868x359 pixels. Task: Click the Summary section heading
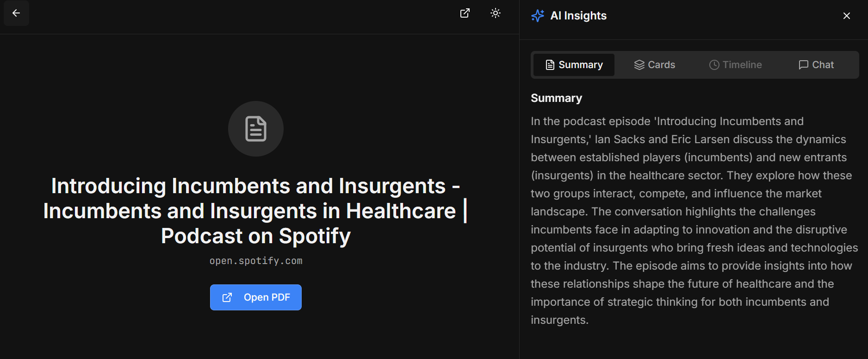pyautogui.click(x=556, y=98)
